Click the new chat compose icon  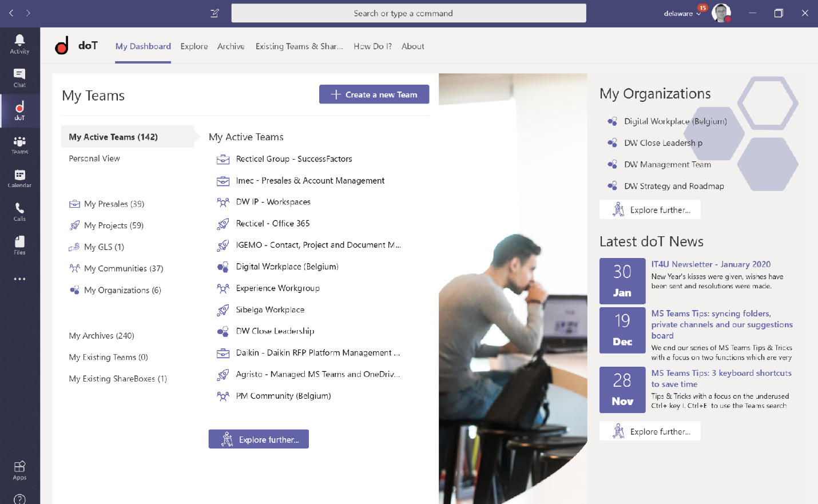(215, 13)
